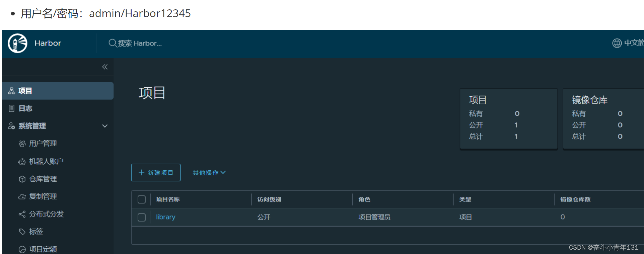The height and width of the screenshot is (254, 644).
Task: Open 项目 in the sidebar
Action: coord(58,91)
